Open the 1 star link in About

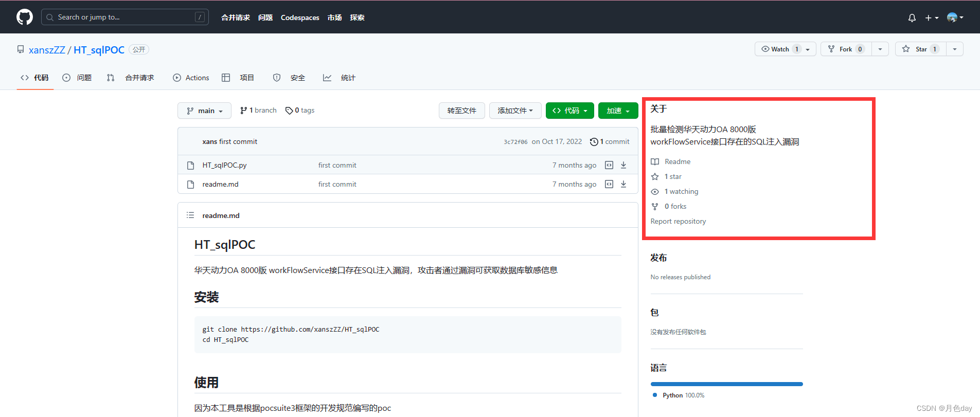666,176
